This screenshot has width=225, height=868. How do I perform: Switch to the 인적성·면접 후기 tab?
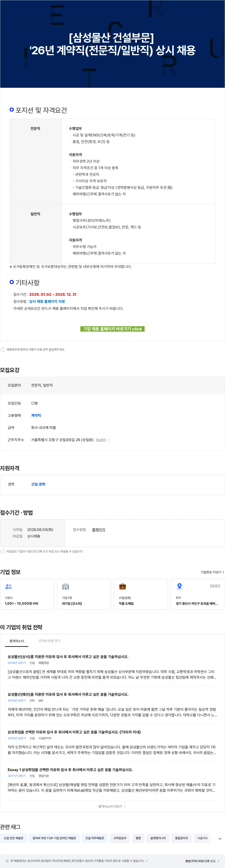coord(49,641)
